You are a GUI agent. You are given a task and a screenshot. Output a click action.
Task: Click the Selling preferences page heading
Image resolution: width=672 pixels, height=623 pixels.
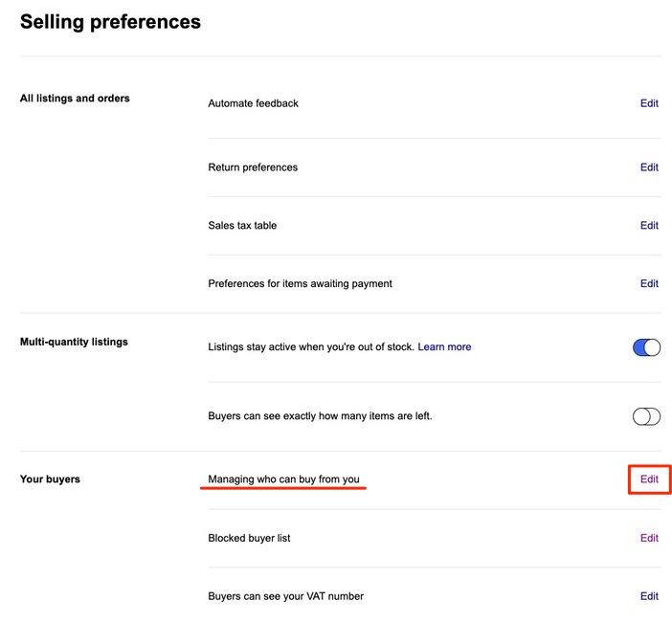[x=110, y=22]
